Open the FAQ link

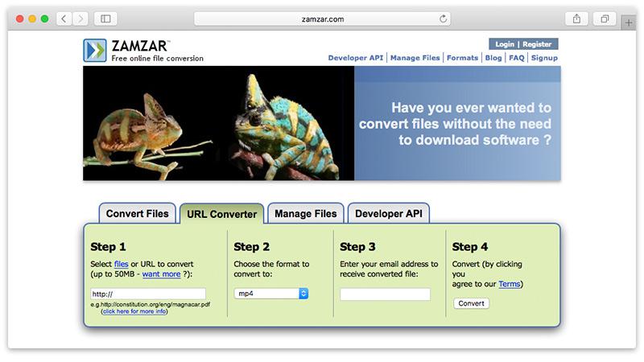coord(517,58)
